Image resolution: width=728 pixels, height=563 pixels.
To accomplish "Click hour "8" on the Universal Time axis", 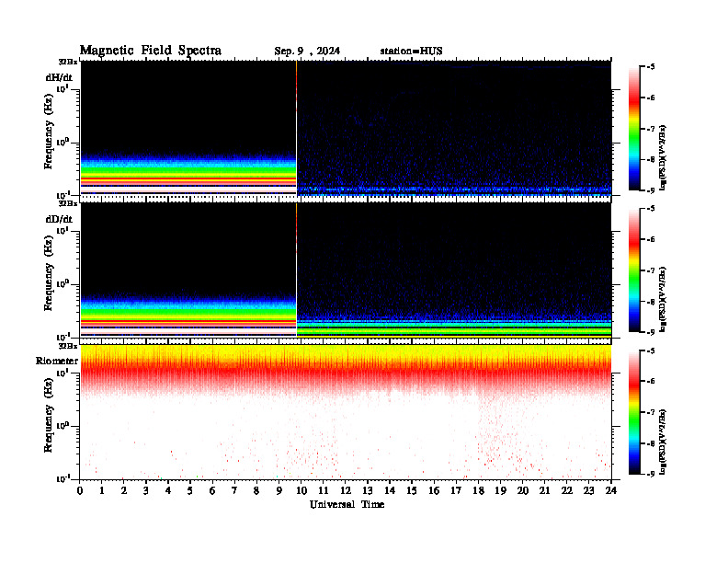I will [256, 490].
